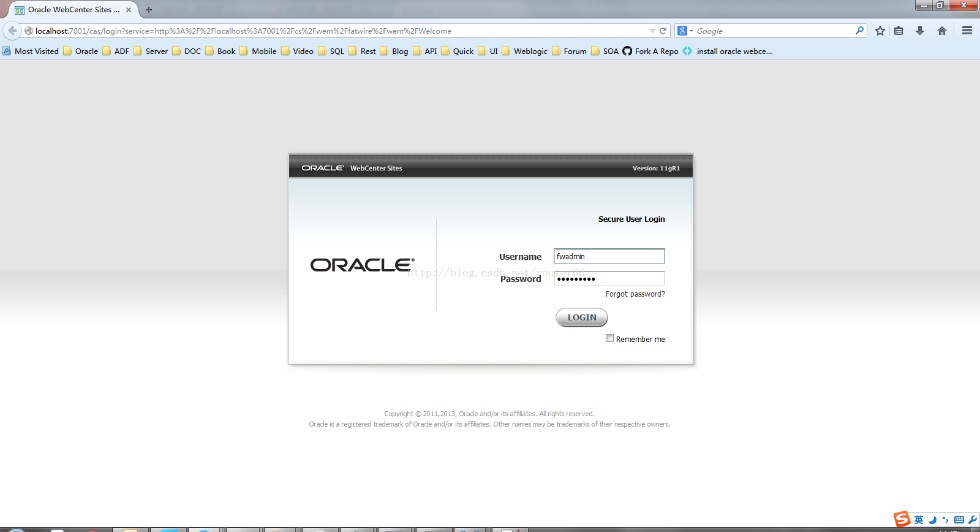Open the downloads arrow icon

[x=920, y=31]
